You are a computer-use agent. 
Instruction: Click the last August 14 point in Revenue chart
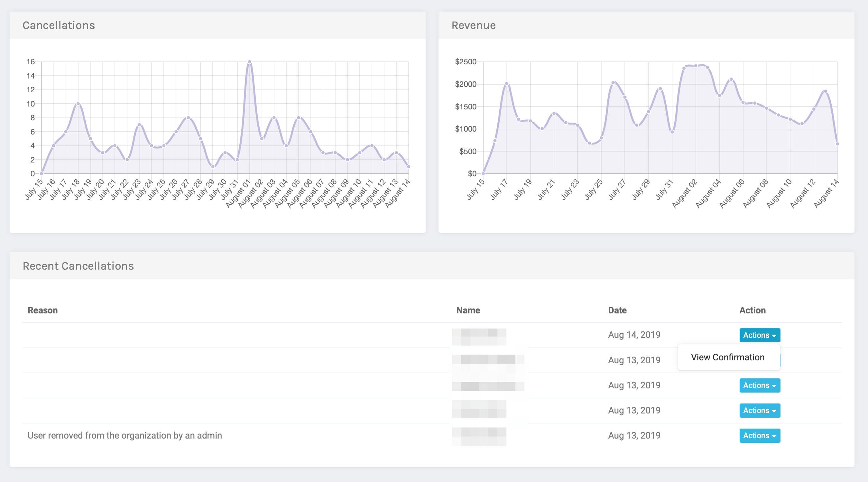[837, 144]
